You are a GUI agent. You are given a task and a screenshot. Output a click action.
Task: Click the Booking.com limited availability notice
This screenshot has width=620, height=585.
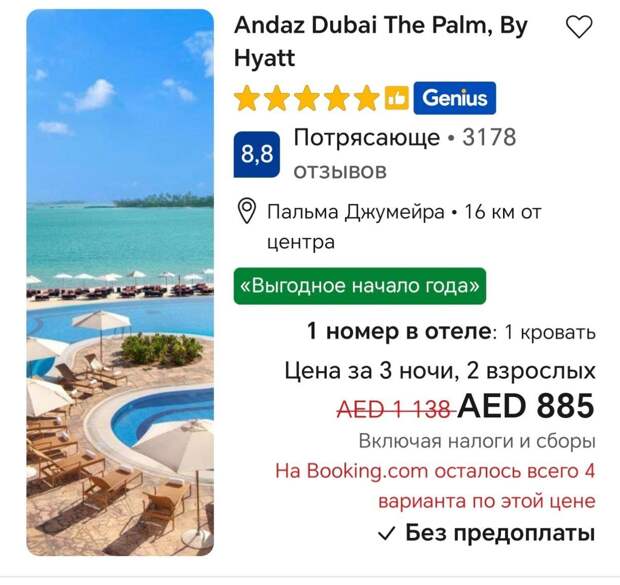pos(435,486)
